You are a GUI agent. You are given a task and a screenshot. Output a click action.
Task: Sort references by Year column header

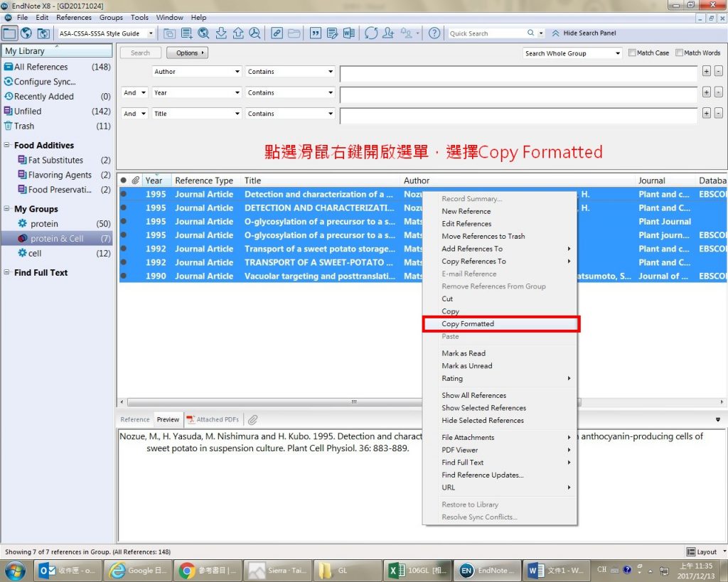(157, 180)
